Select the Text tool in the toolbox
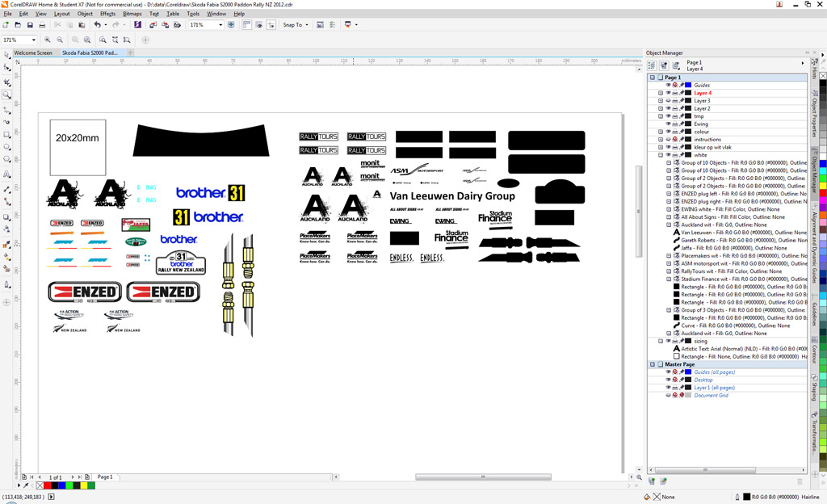The height and width of the screenshot is (504, 827). pos(6,174)
